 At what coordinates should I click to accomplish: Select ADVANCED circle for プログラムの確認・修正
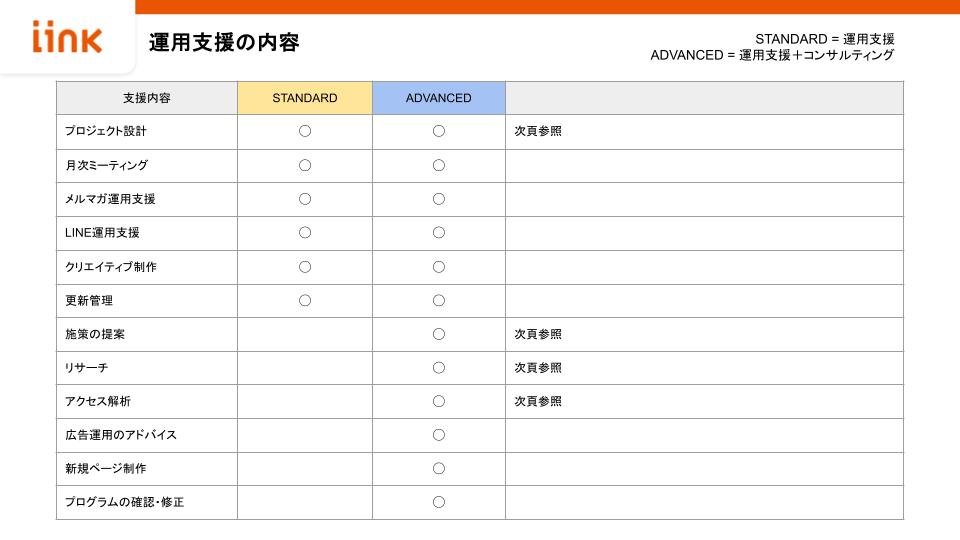coord(439,502)
